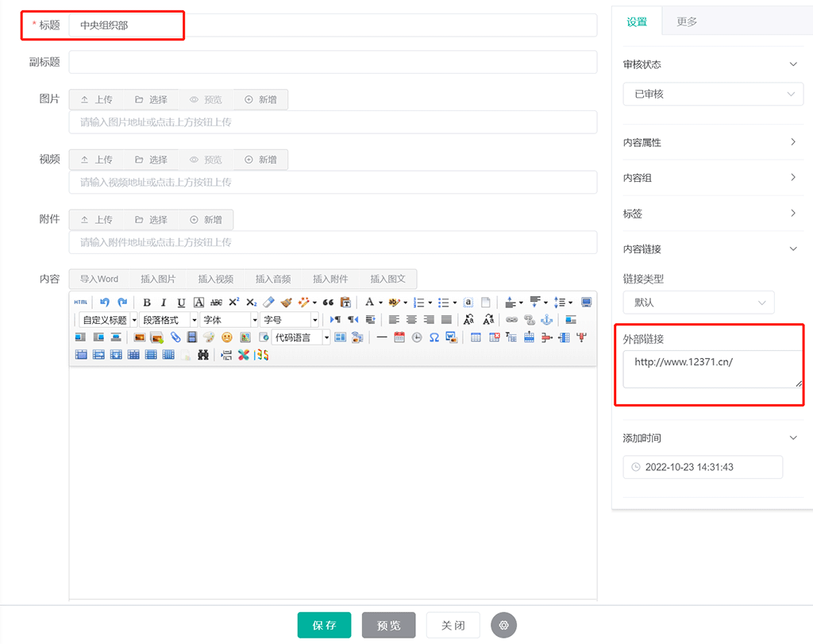Toggle bold formatting in the editor

147,303
